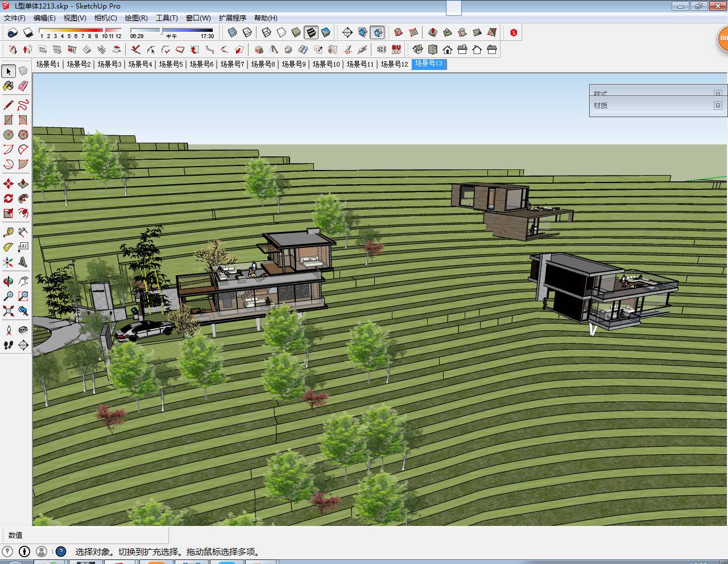
Task: Open Model Info credits icon in status bar
Action: click(x=24, y=551)
